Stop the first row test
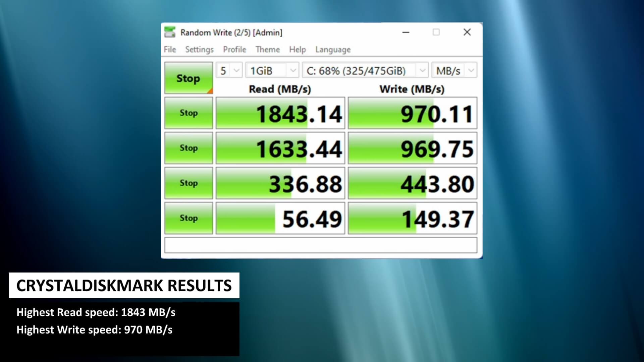644x362 pixels. click(x=189, y=113)
